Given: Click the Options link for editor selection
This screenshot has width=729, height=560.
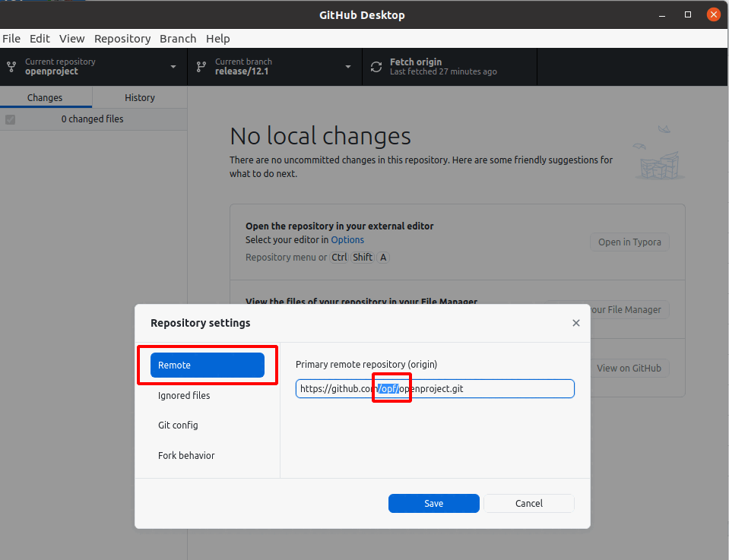Looking at the screenshot, I should tap(347, 239).
